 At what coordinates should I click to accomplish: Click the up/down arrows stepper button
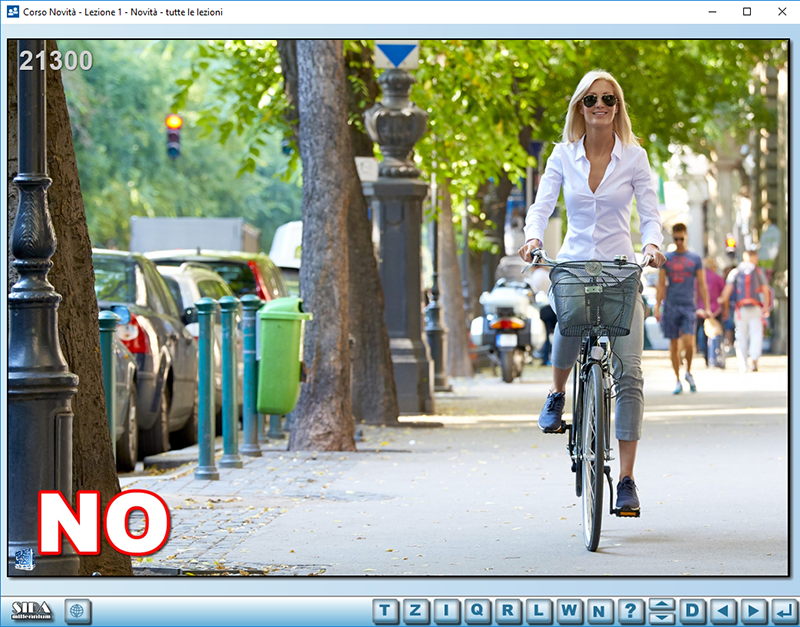tap(661, 611)
